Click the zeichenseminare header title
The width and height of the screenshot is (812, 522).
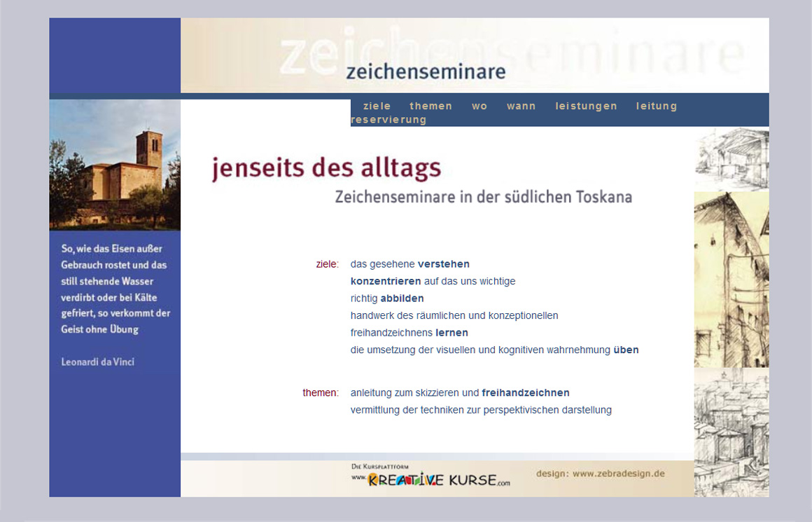[426, 71]
